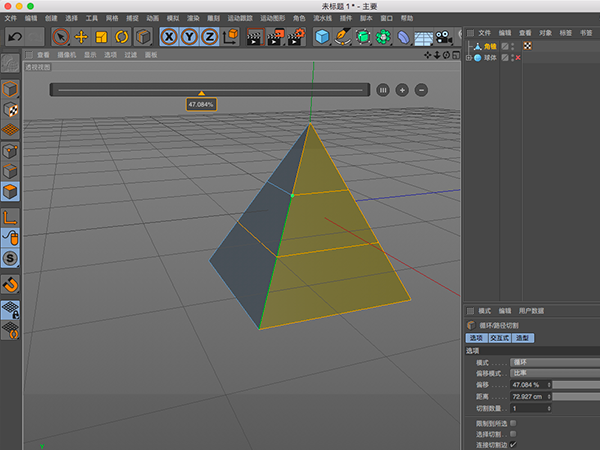Click the Undo arrow in the toolbar
This screenshot has width=600, height=450.
pyautogui.click(x=15, y=37)
